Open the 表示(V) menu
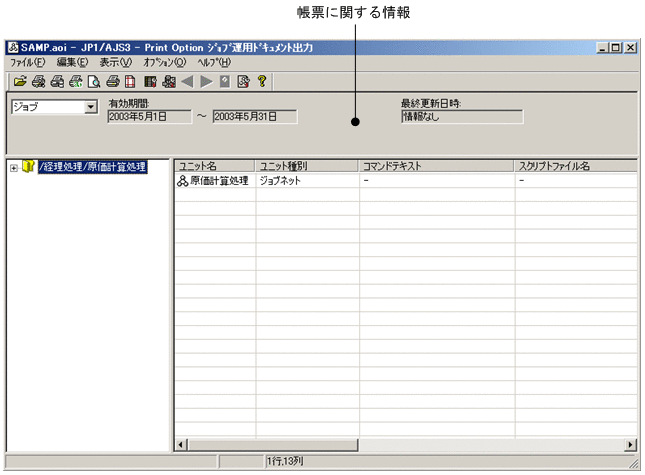 pos(116,63)
